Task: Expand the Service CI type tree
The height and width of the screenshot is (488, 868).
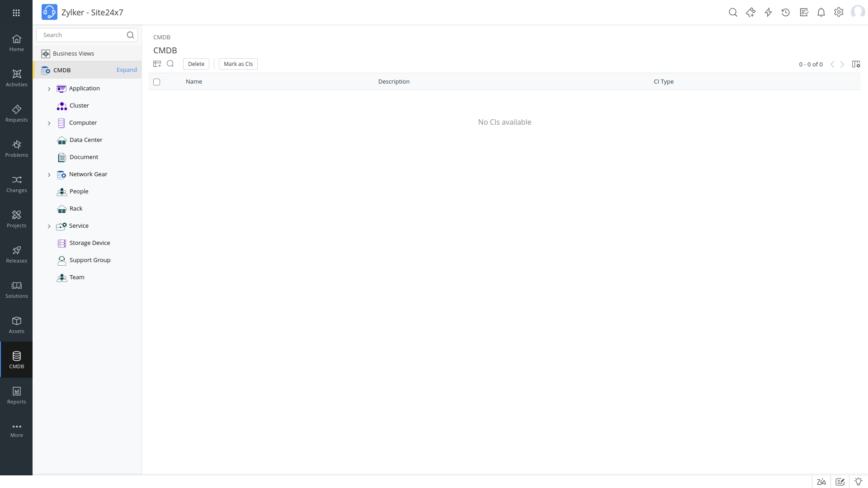Action: 49,225
